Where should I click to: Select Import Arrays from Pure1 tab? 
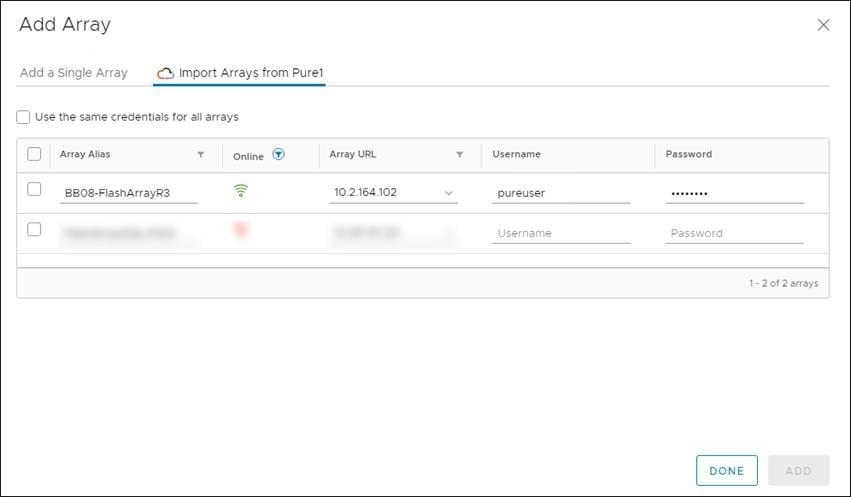click(x=239, y=73)
